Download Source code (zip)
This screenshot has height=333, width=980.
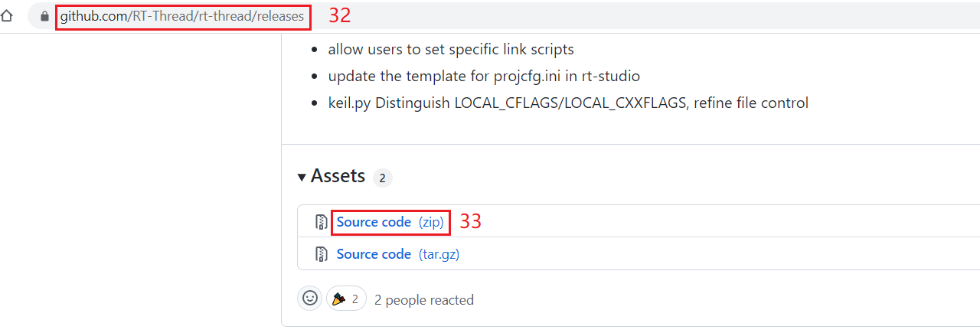(x=374, y=222)
